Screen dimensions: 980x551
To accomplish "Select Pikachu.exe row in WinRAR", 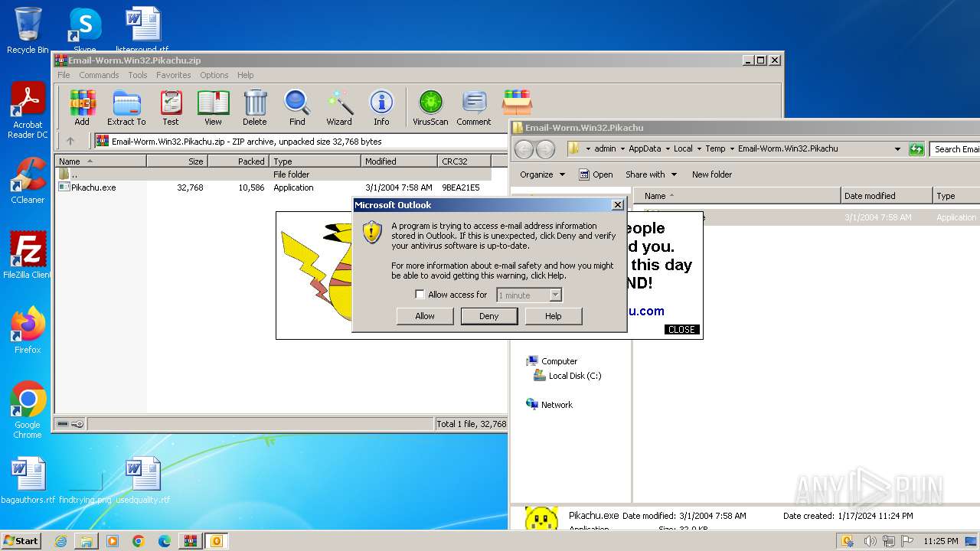I will click(273, 187).
